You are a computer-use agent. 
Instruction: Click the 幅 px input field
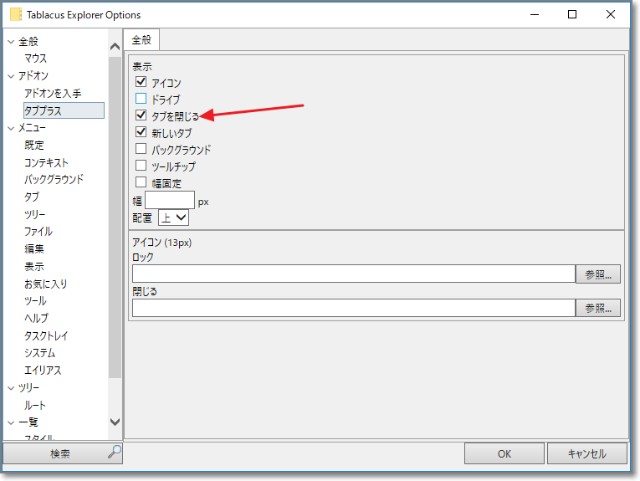click(x=169, y=200)
